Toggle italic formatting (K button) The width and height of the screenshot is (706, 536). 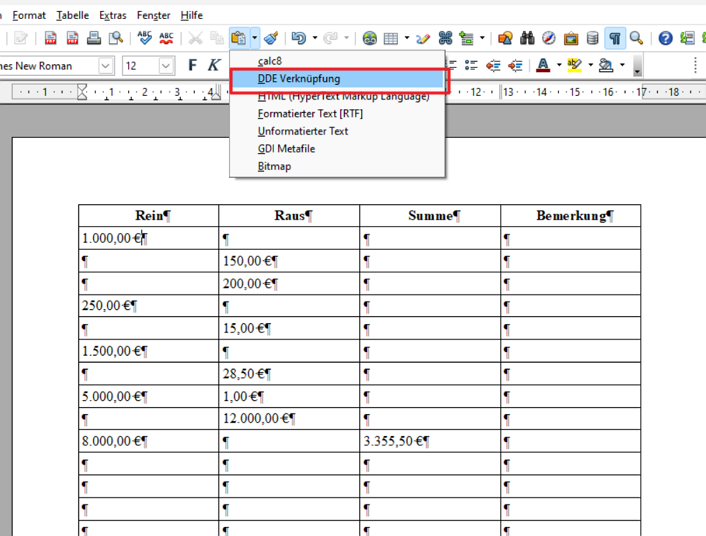pyautogui.click(x=214, y=66)
